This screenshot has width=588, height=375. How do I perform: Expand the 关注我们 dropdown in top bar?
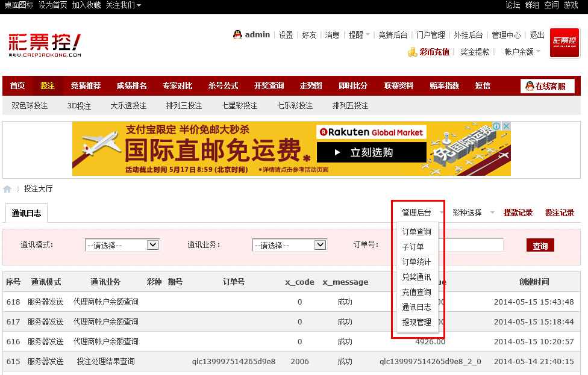pyautogui.click(x=123, y=5)
